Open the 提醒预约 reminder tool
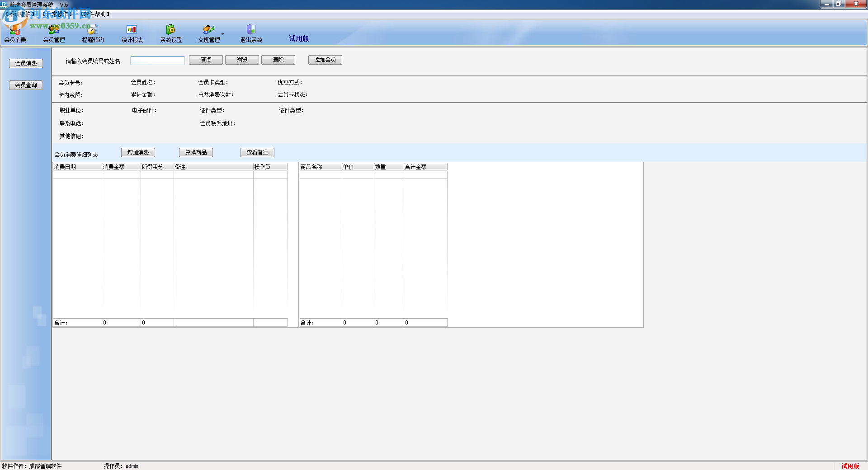 click(93, 34)
